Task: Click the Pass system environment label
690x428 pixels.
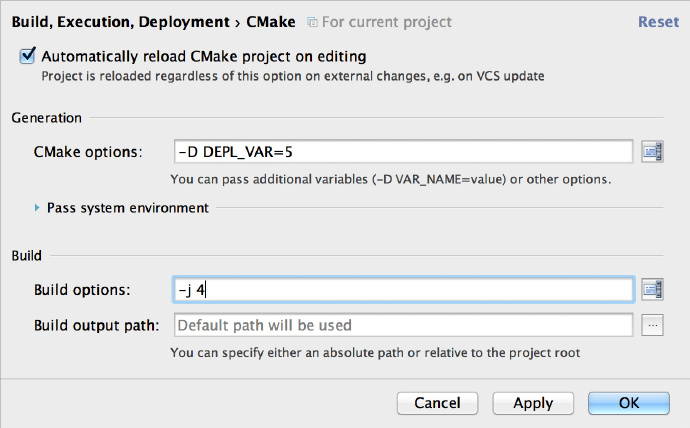Action: (x=128, y=208)
